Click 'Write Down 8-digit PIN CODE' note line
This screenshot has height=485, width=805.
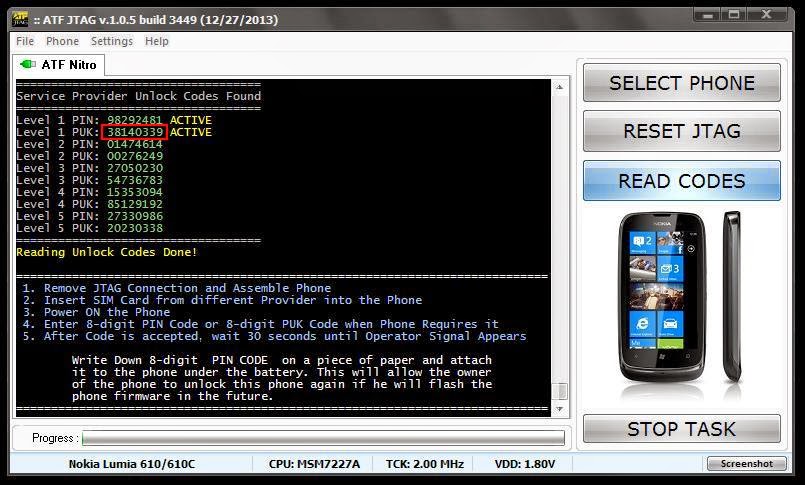click(282, 360)
